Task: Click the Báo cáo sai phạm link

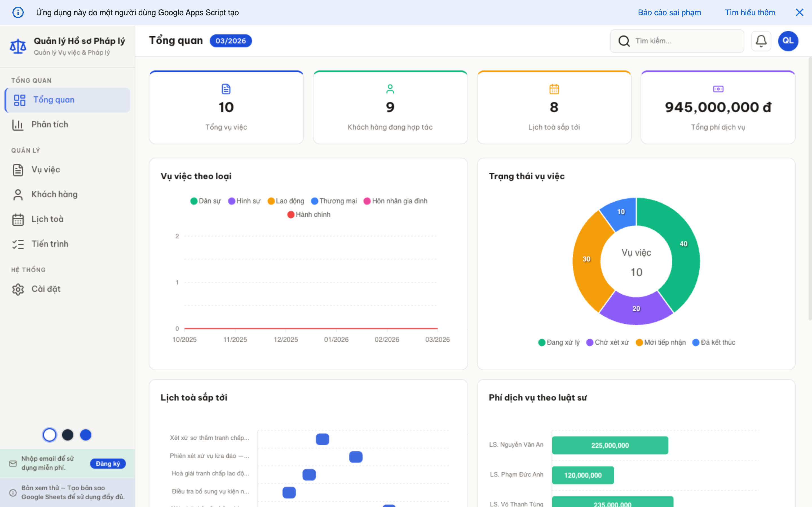Action: 669,12
